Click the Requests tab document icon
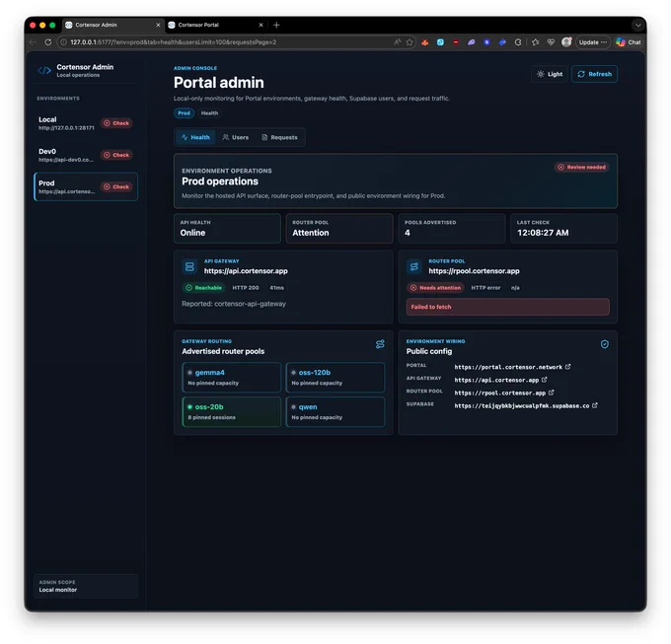671x644 pixels. tap(264, 137)
